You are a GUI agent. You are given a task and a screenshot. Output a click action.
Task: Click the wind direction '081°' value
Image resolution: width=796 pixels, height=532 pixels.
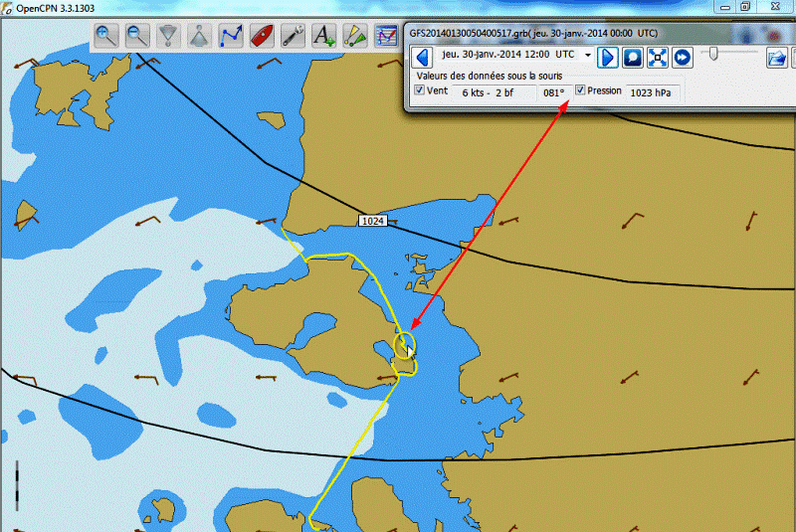tap(554, 92)
